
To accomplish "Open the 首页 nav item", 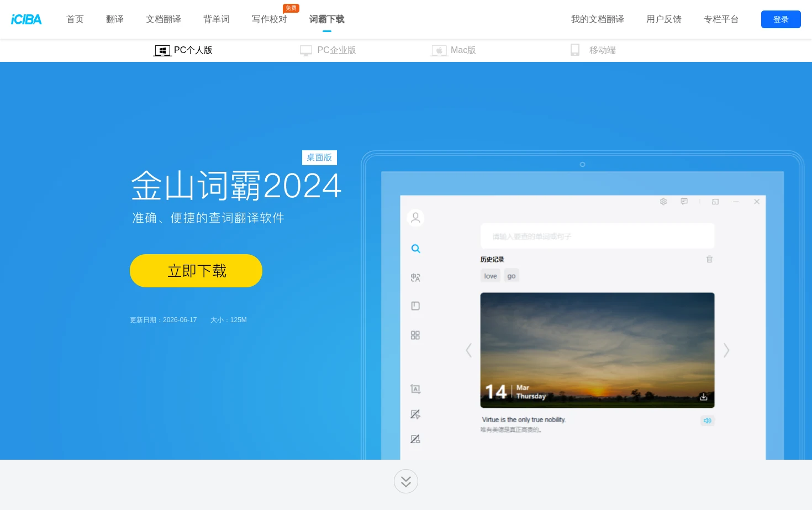I will (x=75, y=19).
